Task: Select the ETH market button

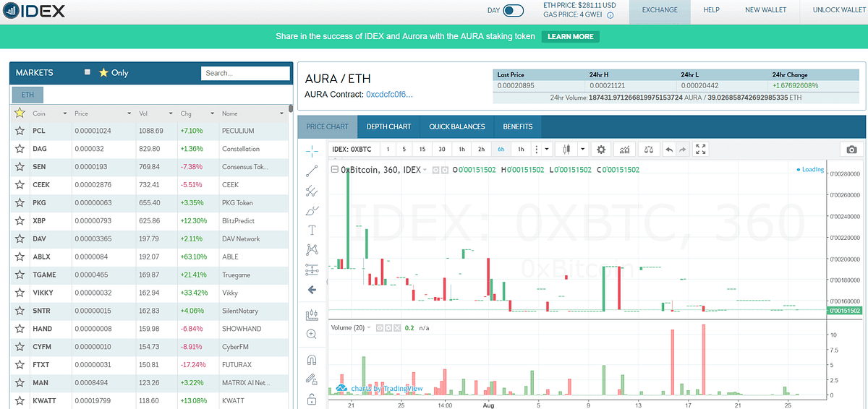Action: (28, 95)
